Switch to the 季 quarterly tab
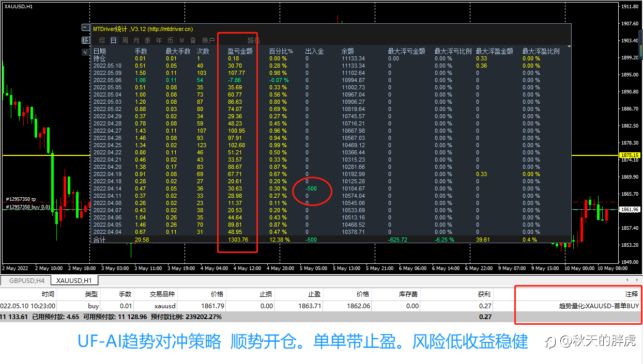 click(148, 40)
